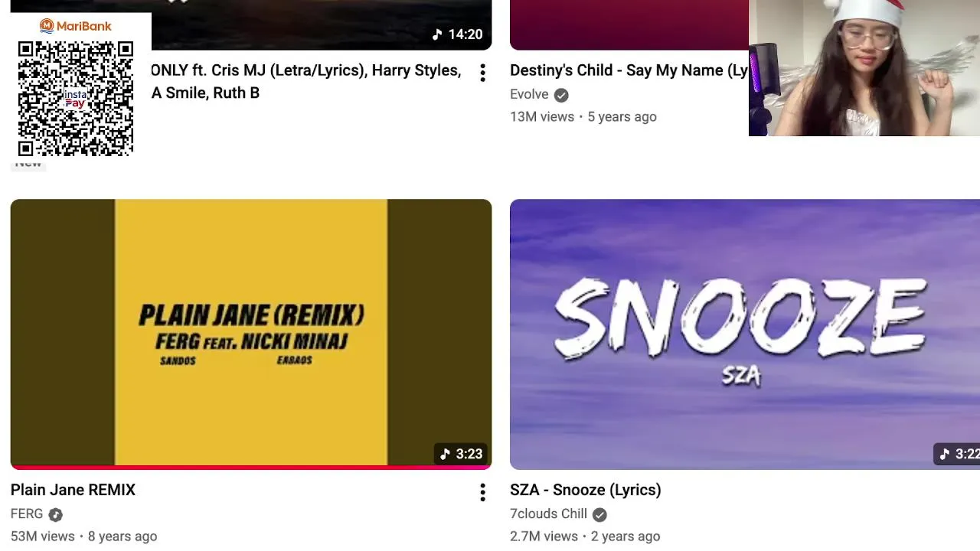Open the Plain Jane REMIX title link
Viewport: 980px width, 551px height.
[73, 490]
